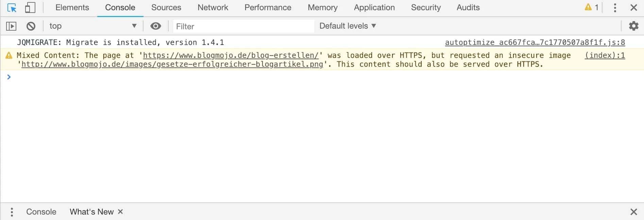Switch to the What's New drawer tab
The height and width of the screenshot is (220, 644).
(91, 211)
